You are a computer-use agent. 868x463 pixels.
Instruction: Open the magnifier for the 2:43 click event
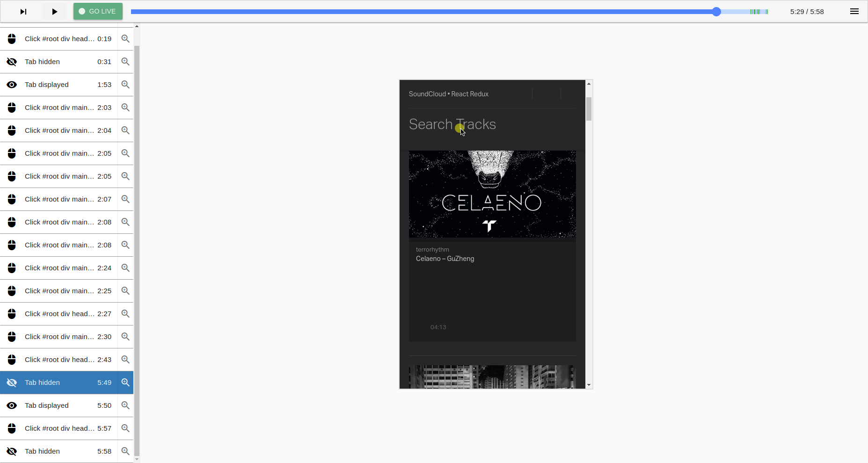125,360
